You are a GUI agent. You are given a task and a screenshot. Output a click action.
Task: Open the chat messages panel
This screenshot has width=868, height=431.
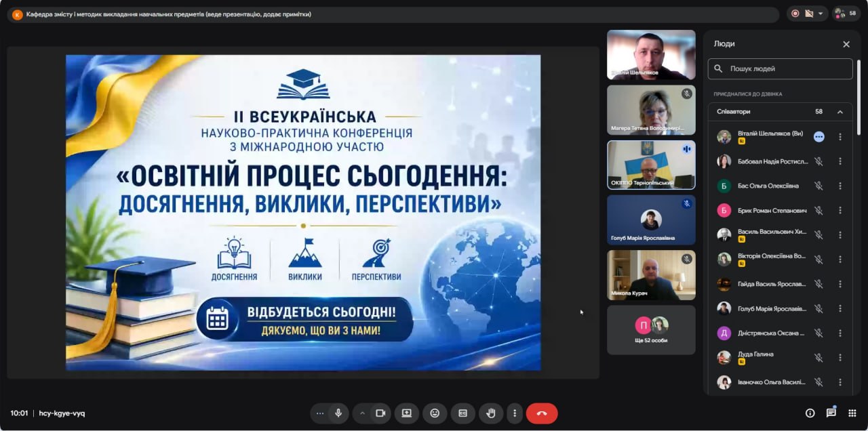click(831, 413)
